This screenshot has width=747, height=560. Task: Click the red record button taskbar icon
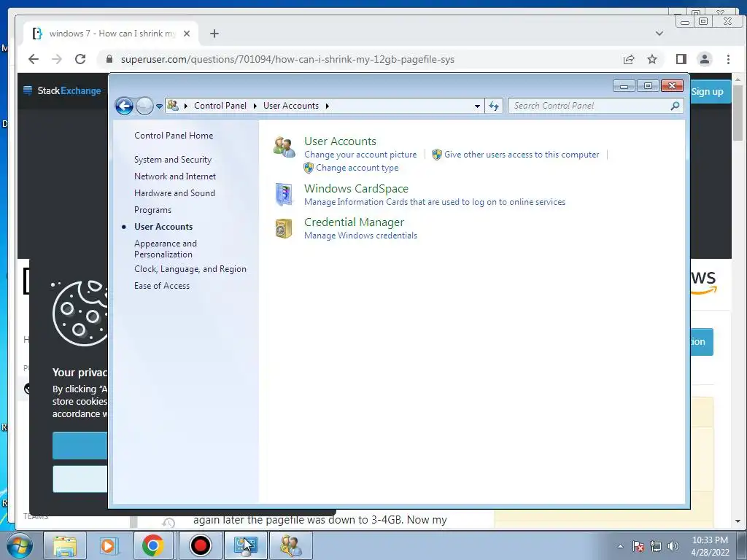(200, 545)
